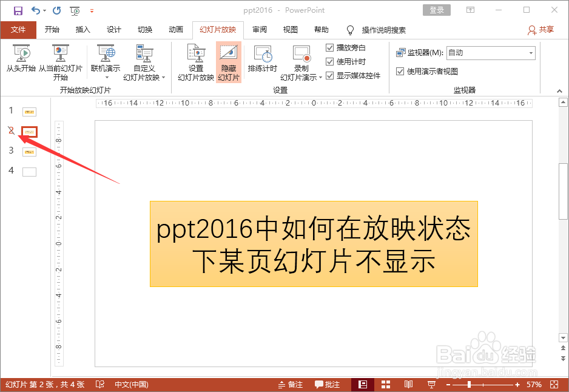Image resolution: width=569 pixels, height=392 pixels.
Task: Save the presentation with the save icon
Action: [x=18, y=10]
